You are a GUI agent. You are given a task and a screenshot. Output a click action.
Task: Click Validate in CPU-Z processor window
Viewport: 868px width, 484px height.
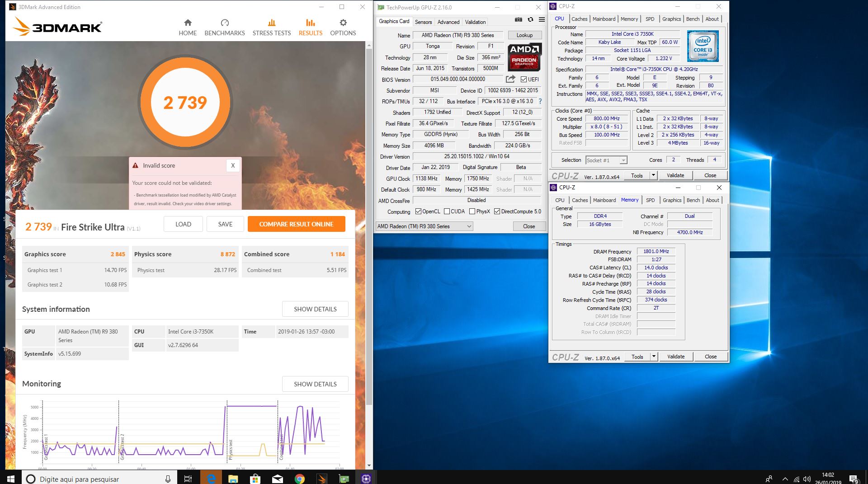pos(675,175)
